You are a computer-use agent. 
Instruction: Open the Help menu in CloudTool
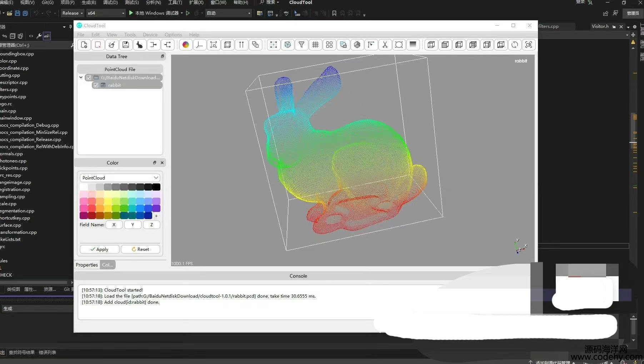tap(194, 35)
